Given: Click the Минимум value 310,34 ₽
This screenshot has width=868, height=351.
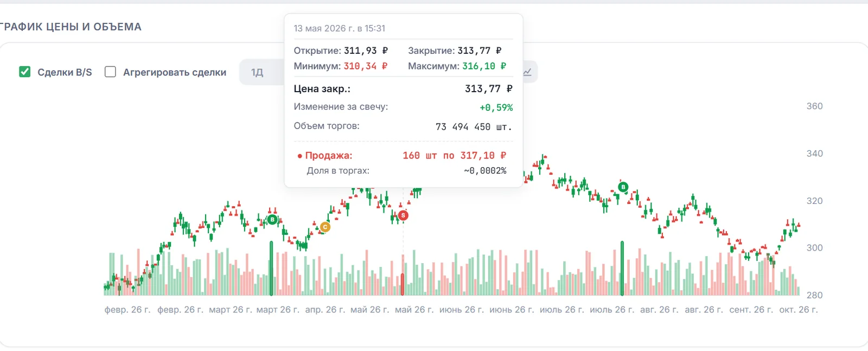Looking at the screenshot, I should (366, 66).
